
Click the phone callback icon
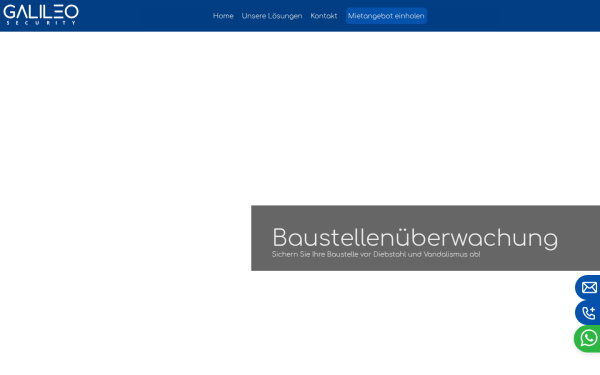pyautogui.click(x=588, y=313)
